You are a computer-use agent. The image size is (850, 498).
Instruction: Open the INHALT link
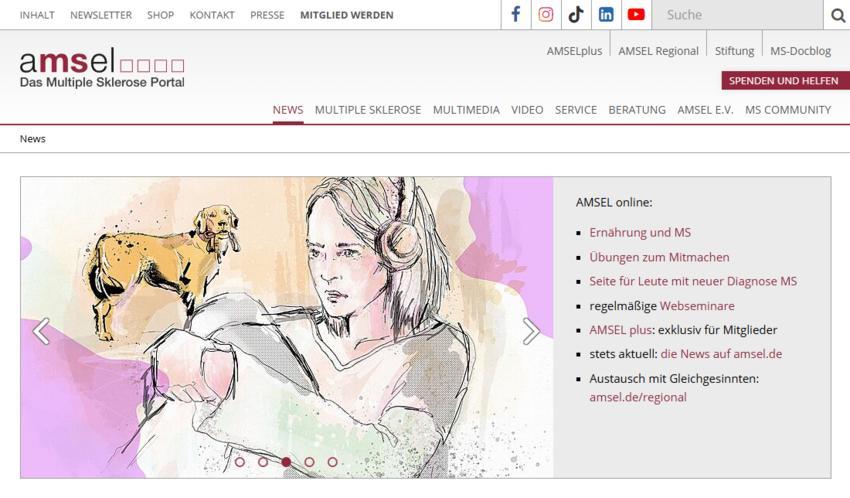[37, 15]
